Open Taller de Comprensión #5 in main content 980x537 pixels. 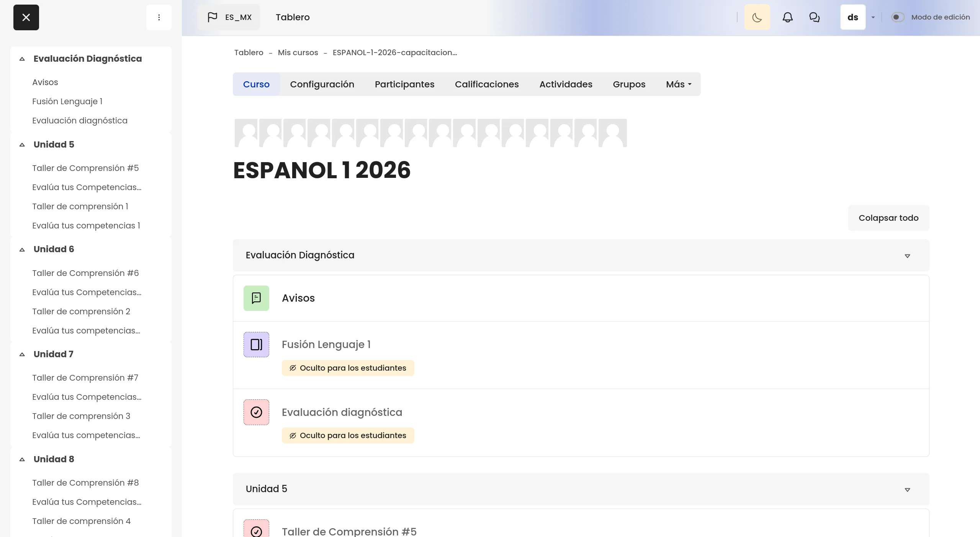[x=349, y=531]
